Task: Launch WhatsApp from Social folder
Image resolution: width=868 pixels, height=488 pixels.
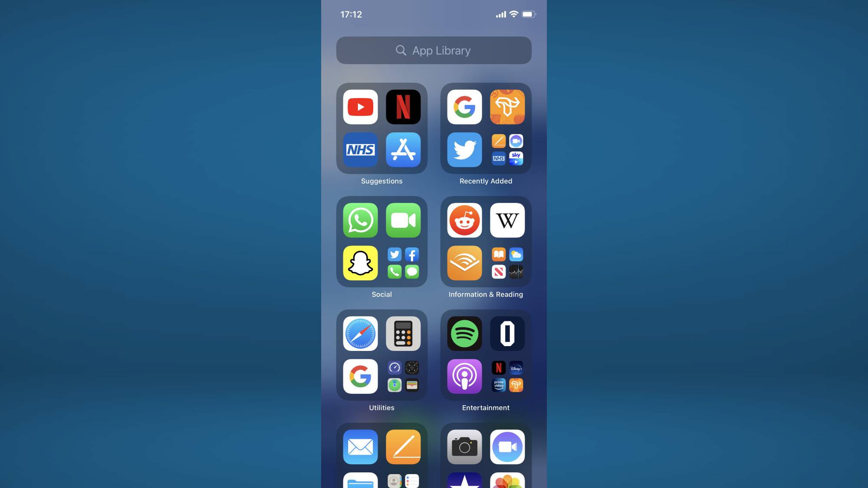Action: click(360, 220)
